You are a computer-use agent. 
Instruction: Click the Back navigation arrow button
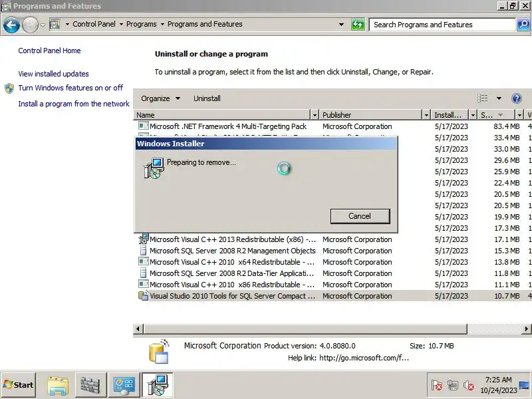pyautogui.click(x=11, y=25)
